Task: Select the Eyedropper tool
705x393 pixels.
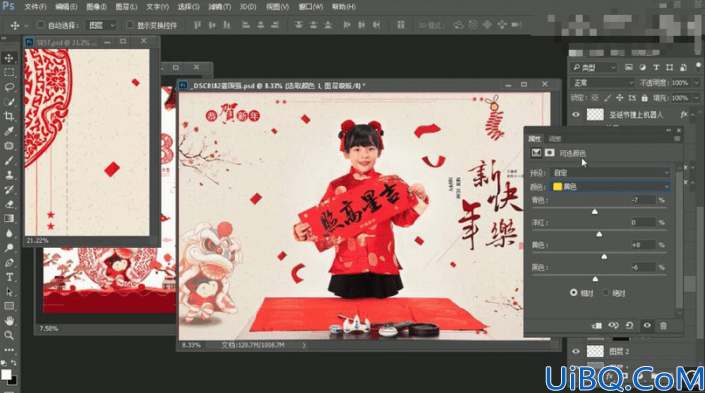Action: click(9, 131)
